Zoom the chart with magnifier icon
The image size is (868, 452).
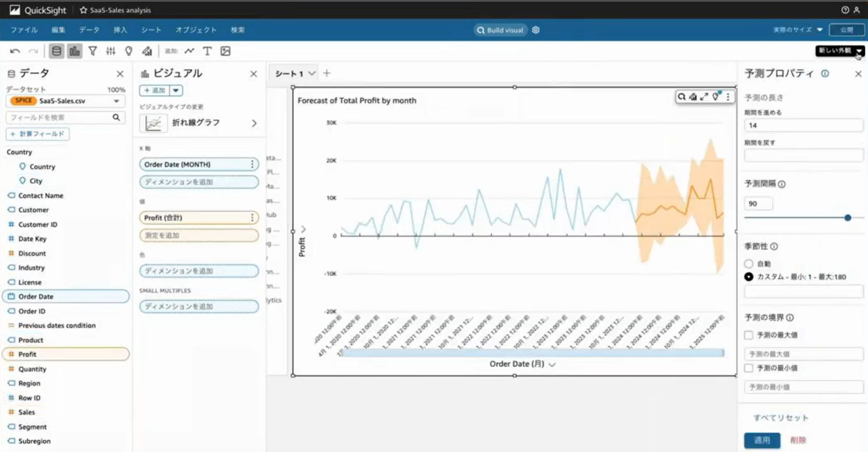(681, 97)
